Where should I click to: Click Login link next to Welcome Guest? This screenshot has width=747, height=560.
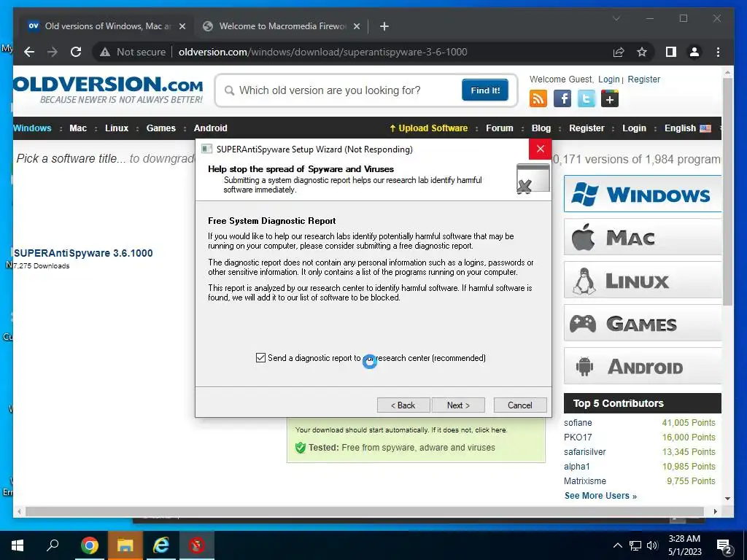tap(609, 79)
